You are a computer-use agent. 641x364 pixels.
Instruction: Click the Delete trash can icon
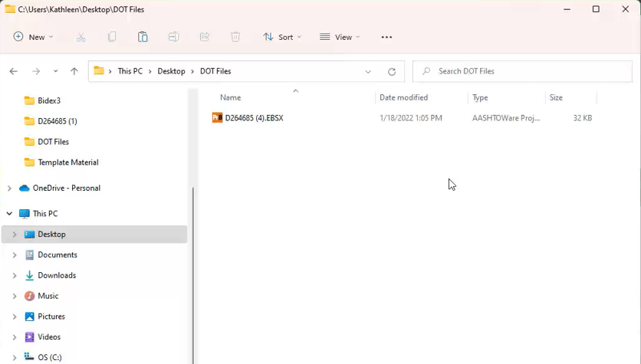(235, 38)
